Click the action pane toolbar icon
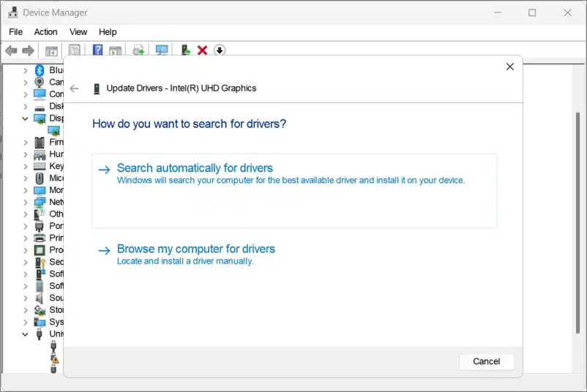 [x=116, y=50]
